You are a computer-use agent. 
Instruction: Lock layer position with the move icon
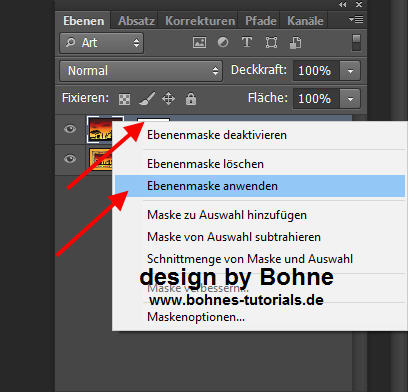tap(168, 99)
